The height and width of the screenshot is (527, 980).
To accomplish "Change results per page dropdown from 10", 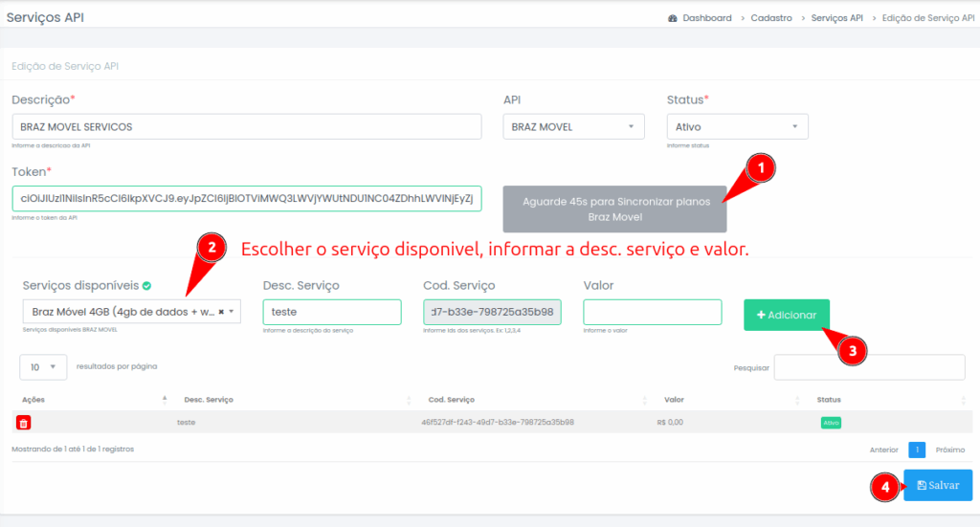I will [x=43, y=367].
